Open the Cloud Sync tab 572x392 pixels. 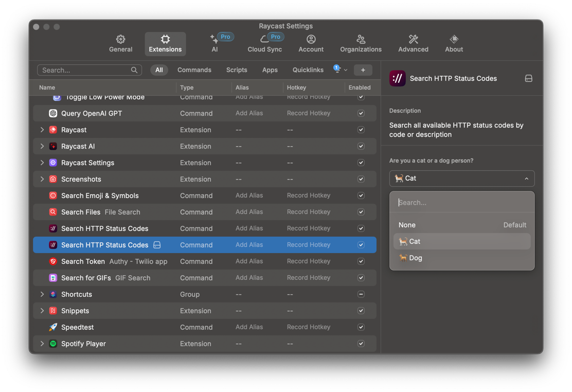coord(264,44)
